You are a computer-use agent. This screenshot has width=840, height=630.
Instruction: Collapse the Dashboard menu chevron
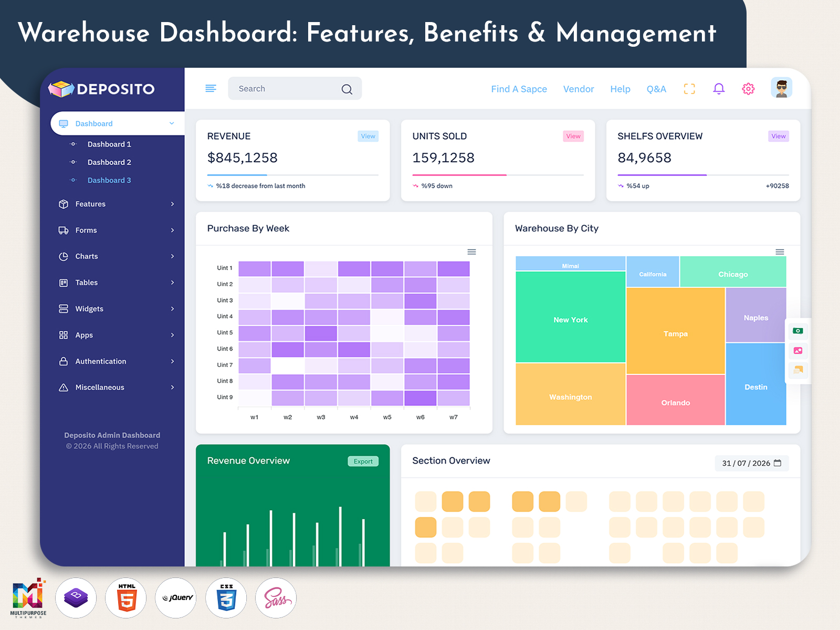172,123
